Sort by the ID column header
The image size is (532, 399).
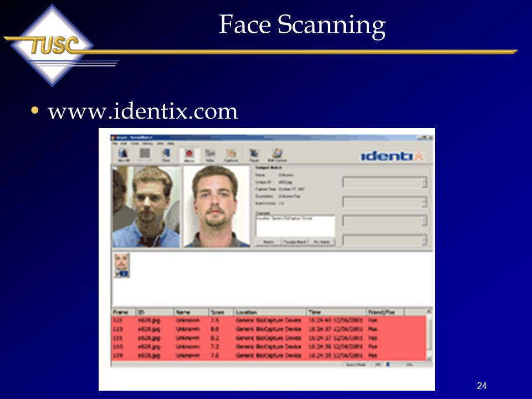(155, 312)
